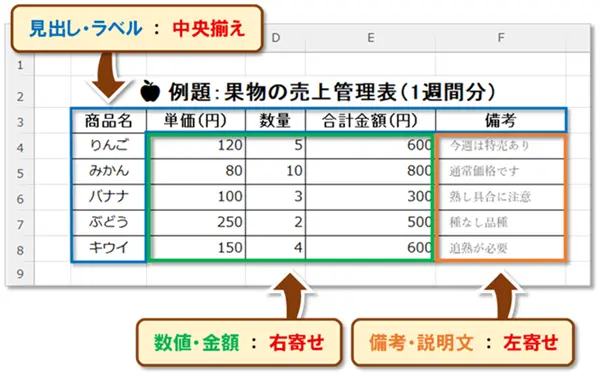
Task: Select the 合計金額(円) header cell
Action: [370, 120]
